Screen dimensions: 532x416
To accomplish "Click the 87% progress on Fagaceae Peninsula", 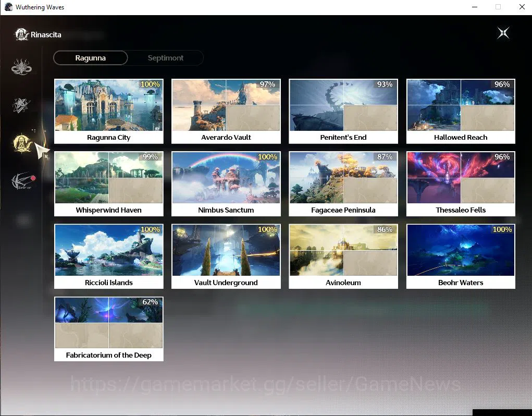I will [385, 157].
